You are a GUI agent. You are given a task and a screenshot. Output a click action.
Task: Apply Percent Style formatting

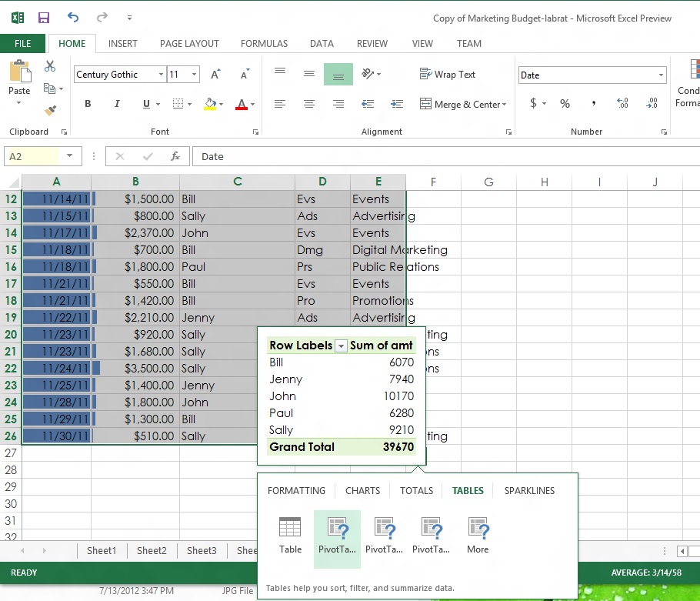tap(565, 103)
